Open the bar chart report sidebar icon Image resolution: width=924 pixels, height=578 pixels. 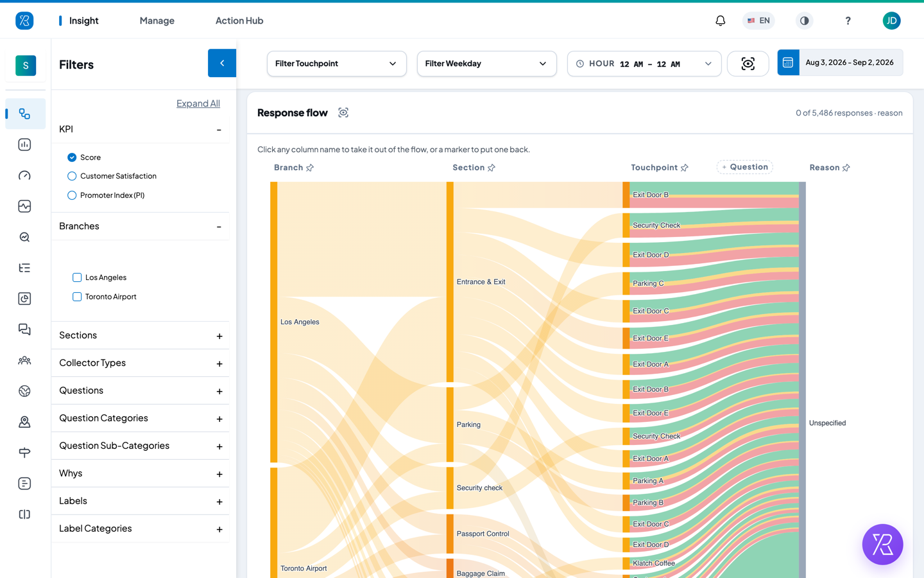pyautogui.click(x=24, y=144)
